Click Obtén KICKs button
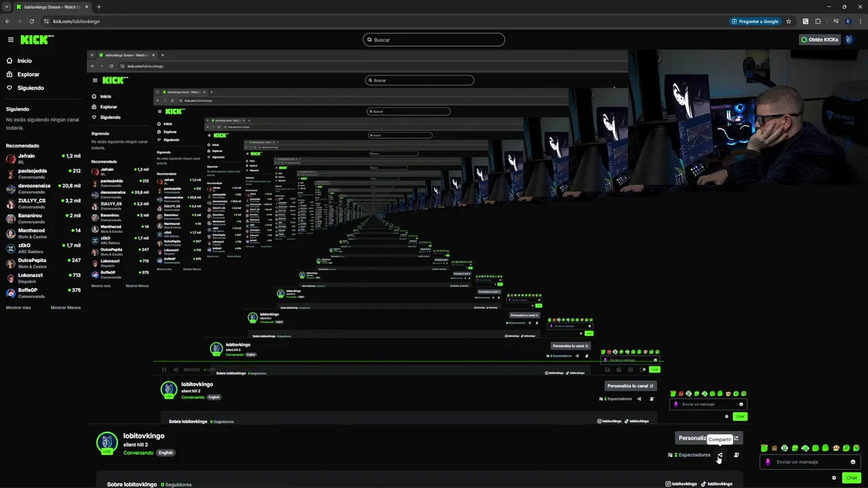Screen dimensions: 868x488 [x=820, y=39]
